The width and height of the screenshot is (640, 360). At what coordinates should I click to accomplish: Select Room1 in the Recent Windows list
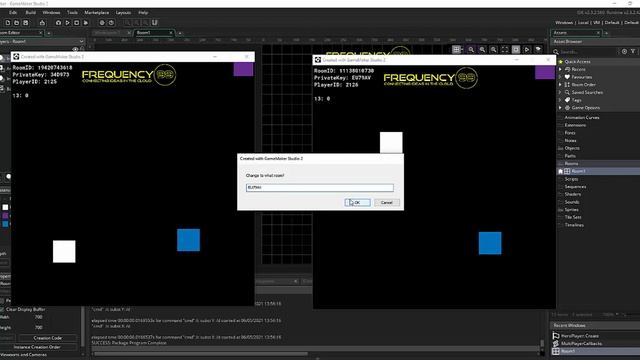click(568, 351)
